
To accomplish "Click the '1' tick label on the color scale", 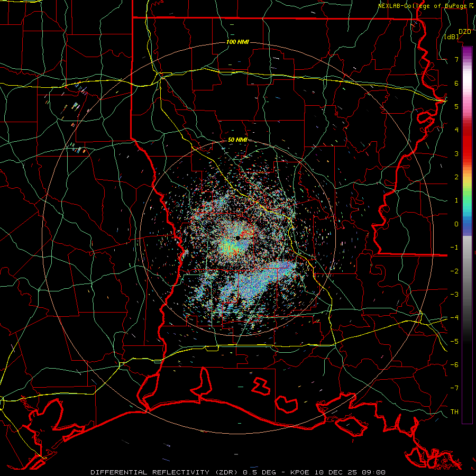I will tap(456, 200).
